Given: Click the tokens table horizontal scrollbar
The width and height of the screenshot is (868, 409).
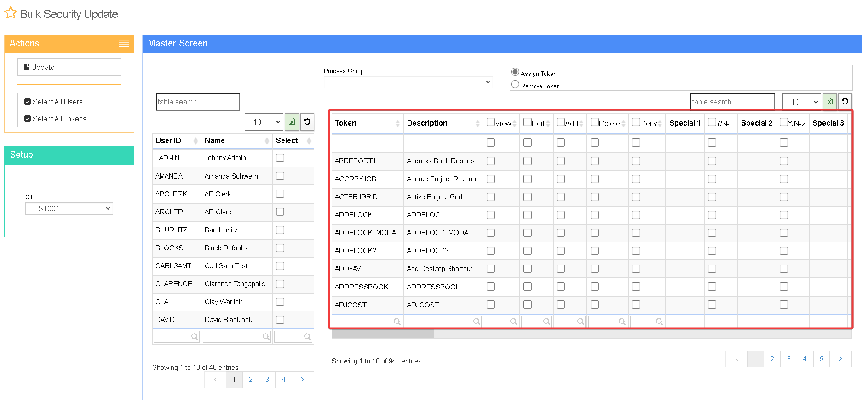Looking at the screenshot, I should (383, 334).
